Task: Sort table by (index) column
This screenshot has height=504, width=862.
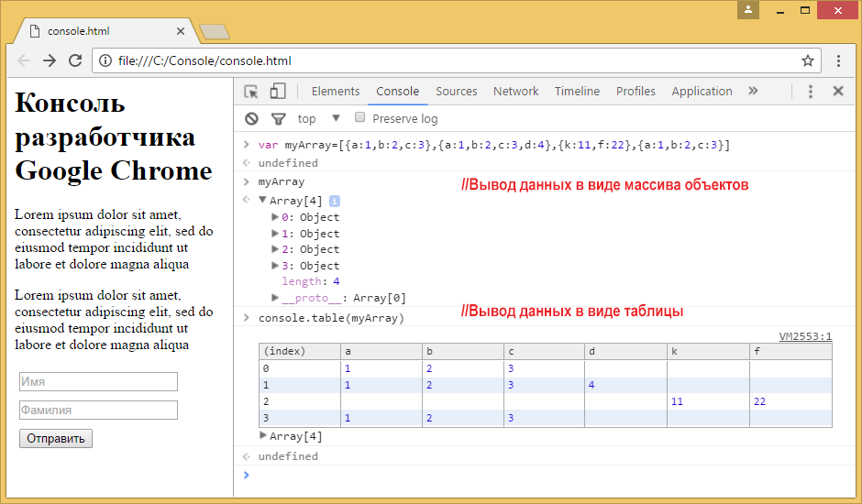Action: [300, 351]
